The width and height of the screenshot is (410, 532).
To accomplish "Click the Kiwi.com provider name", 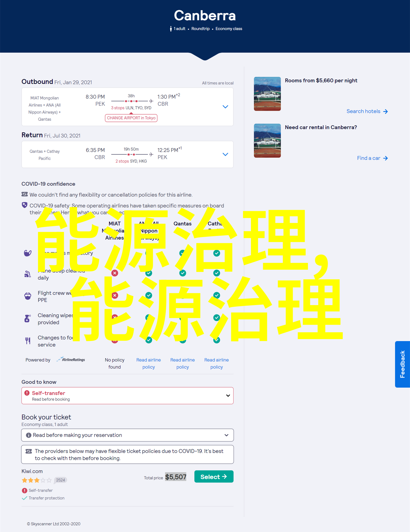I will click(x=32, y=471).
